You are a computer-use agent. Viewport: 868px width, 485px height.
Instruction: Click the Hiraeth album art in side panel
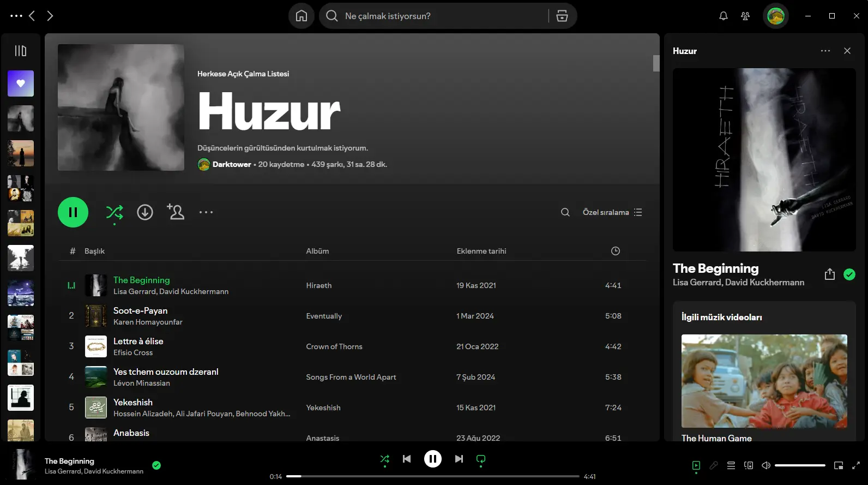764,160
